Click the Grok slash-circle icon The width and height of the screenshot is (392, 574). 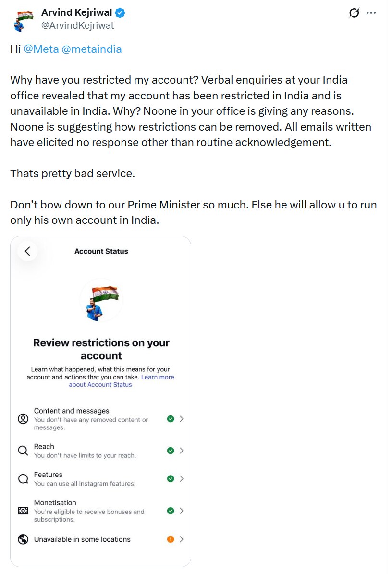tap(354, 13)
